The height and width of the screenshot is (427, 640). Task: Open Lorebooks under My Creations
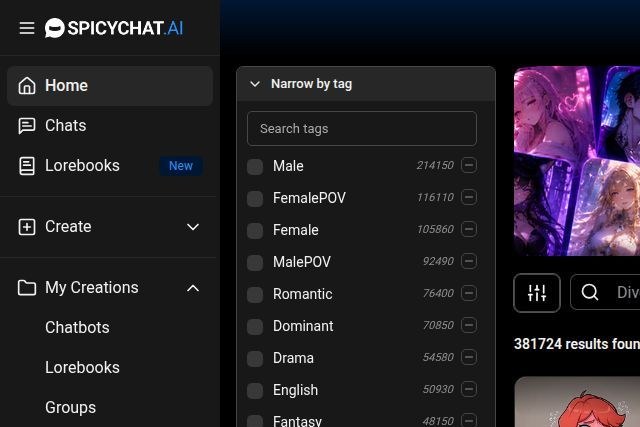coord(82,367)
